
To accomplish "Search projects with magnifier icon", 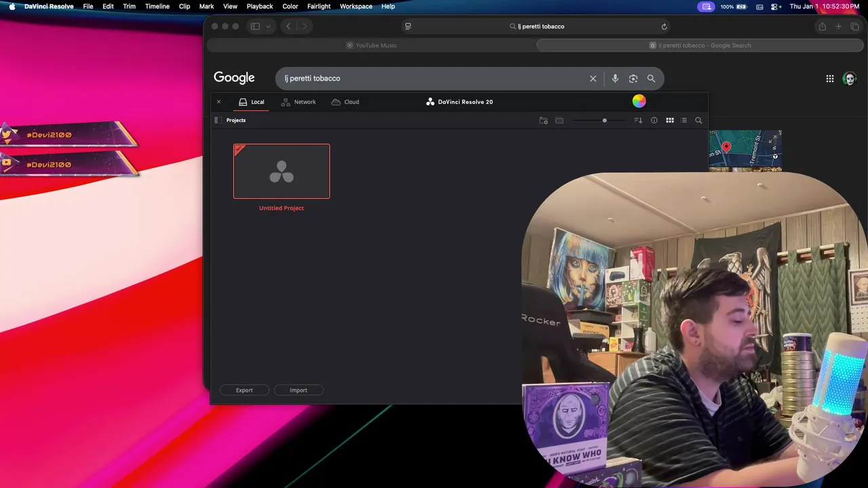I will point(698,120).
